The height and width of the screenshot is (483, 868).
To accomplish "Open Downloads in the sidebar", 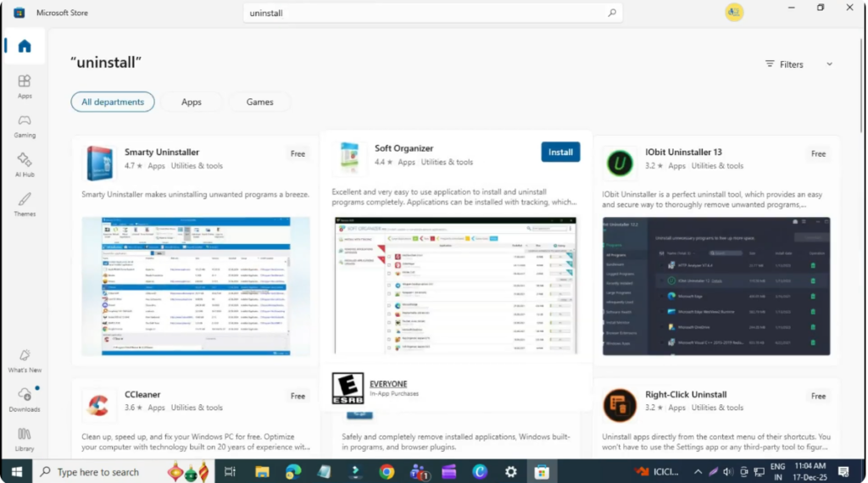I will [x=25, y=399].
